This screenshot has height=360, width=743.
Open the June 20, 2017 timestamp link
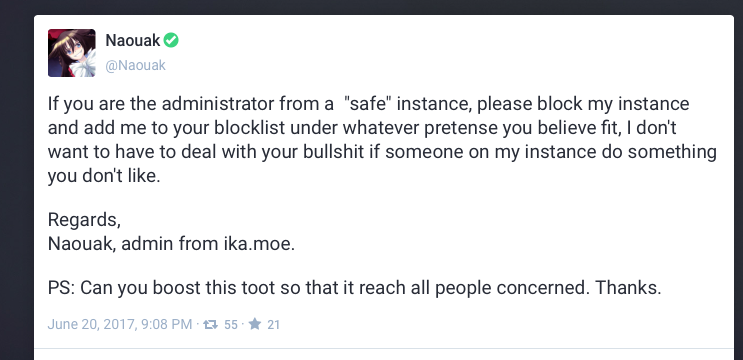coord(119,324)
